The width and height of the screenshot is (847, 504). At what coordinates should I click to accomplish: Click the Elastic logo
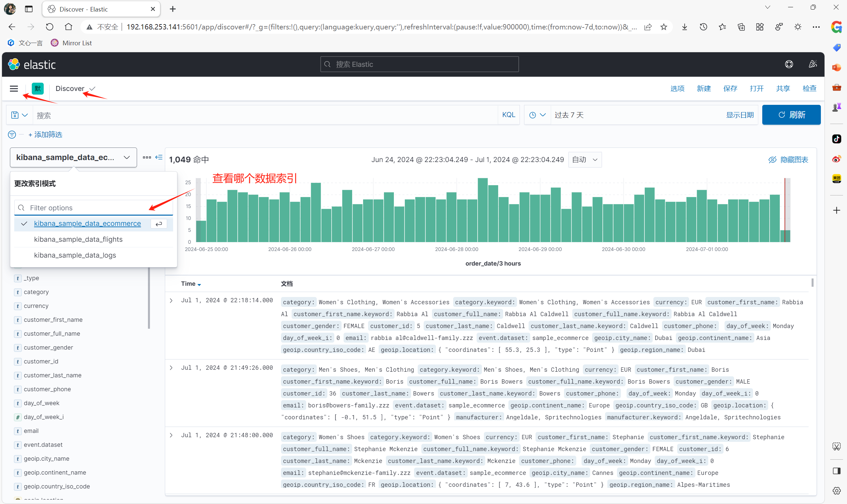(x=32, y=64)
